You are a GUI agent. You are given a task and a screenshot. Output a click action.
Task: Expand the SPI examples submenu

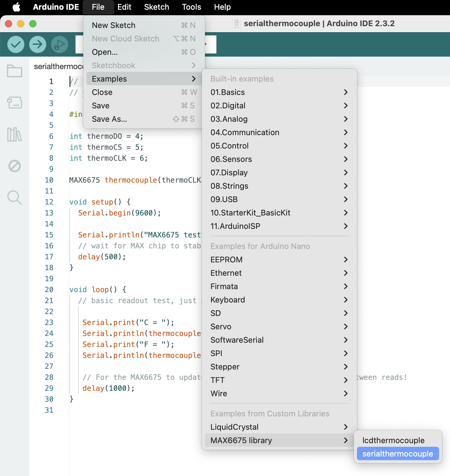click(x=279, y=353)
